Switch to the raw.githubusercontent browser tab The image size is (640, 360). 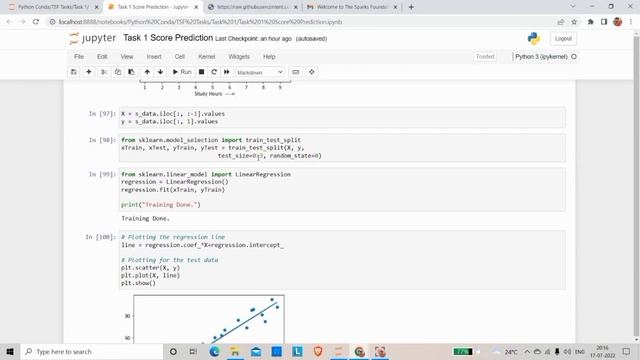(253, 7)
